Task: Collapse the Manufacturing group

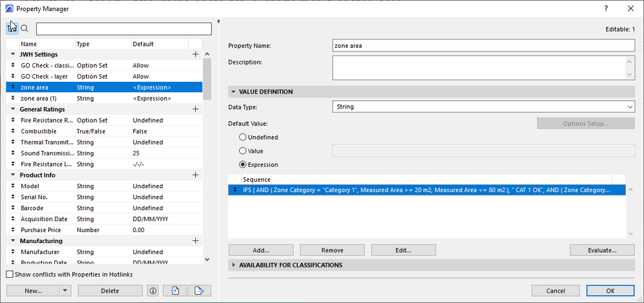Action: (x=13, y=240)
